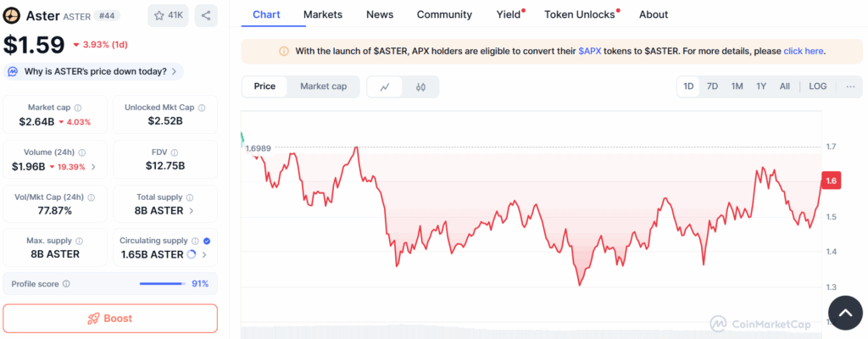Open the chart more options ellipsis
The width and height of the screenshot is (868, 339).
tap(850, 86)
